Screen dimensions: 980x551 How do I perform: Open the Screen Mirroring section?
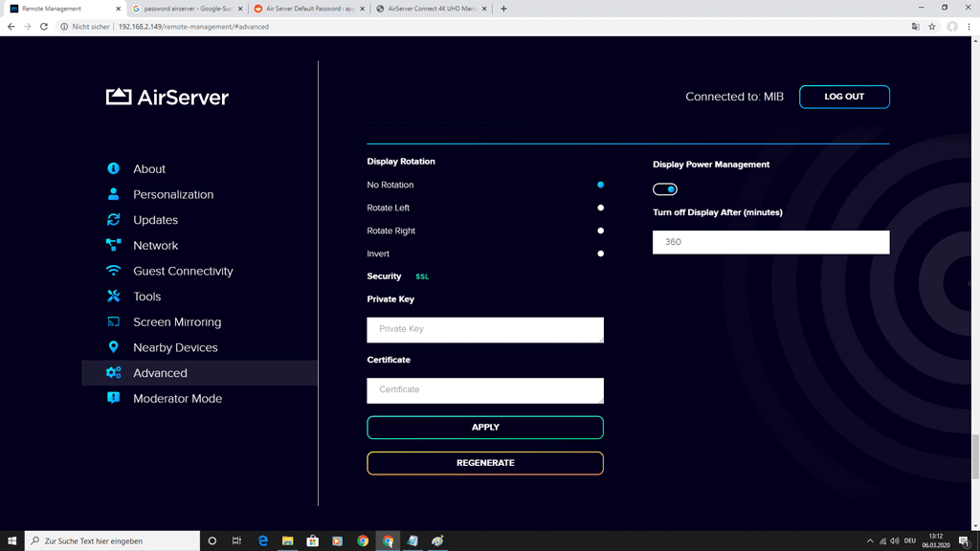click(177, 321)
